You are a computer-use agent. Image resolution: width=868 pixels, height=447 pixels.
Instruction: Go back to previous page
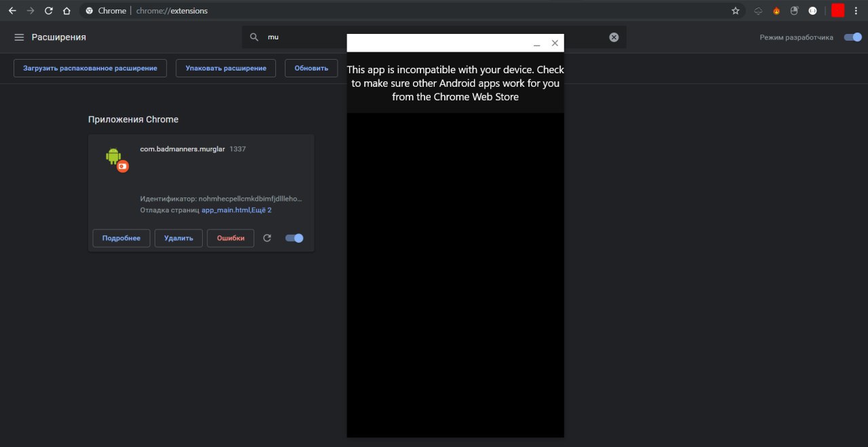pos(12,11)
